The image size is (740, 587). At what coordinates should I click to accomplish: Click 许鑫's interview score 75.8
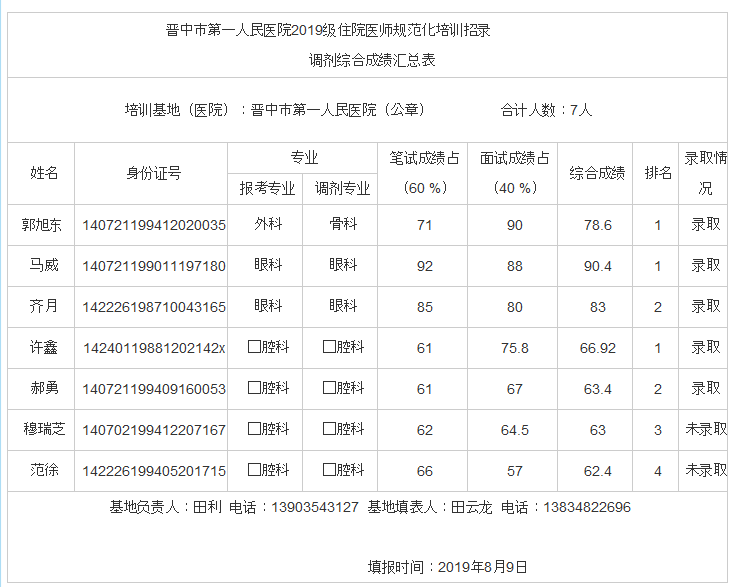click(x=514, y=348)
